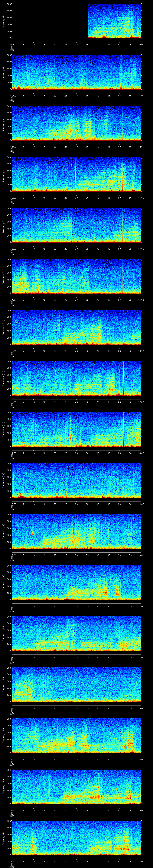Select the "1:13:00" start time label
The width and height of the screenshot is (153, 868).
[x=12, y=249]
